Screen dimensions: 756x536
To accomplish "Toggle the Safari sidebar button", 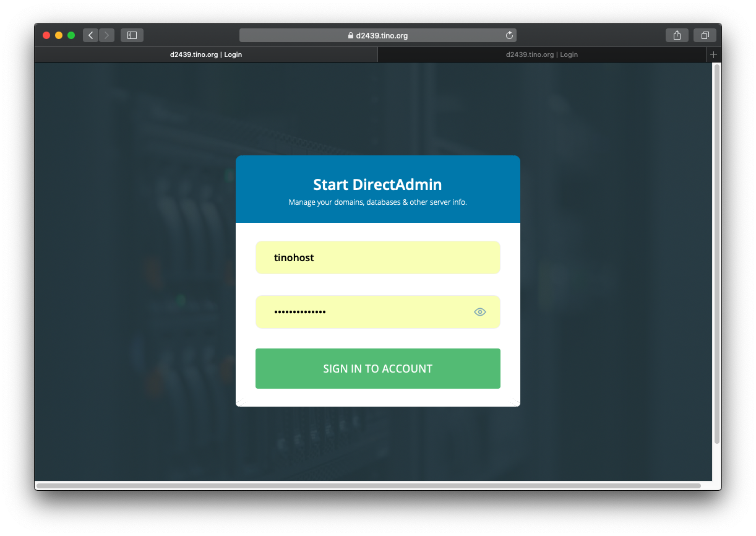I will coord(132,35).
